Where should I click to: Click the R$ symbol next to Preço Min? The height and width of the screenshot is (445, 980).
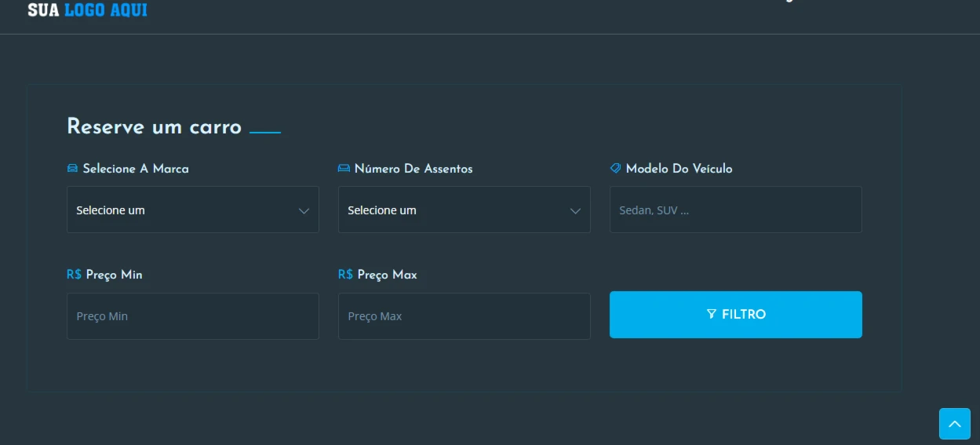coord(74,275)
